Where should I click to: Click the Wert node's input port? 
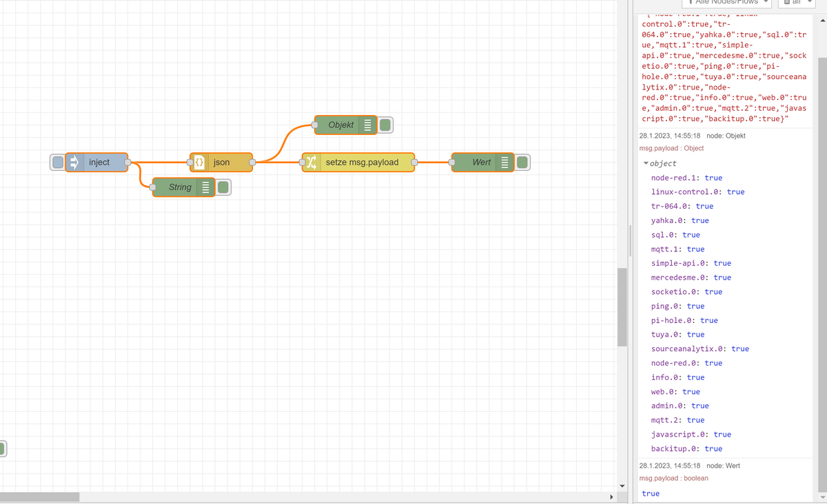pos(452,162)
